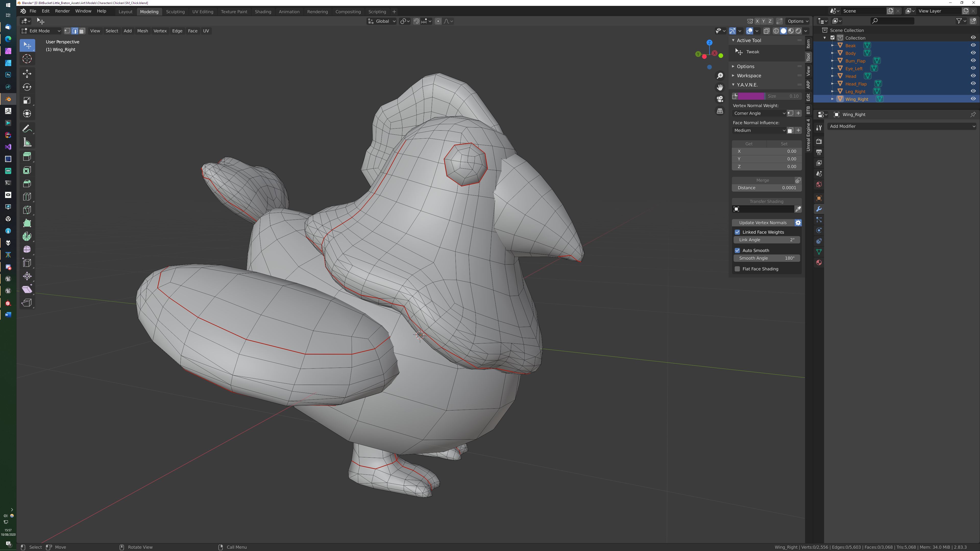Open the Edit Mode dropdown
Screen dimensions: 980x551
coord(41,31)
